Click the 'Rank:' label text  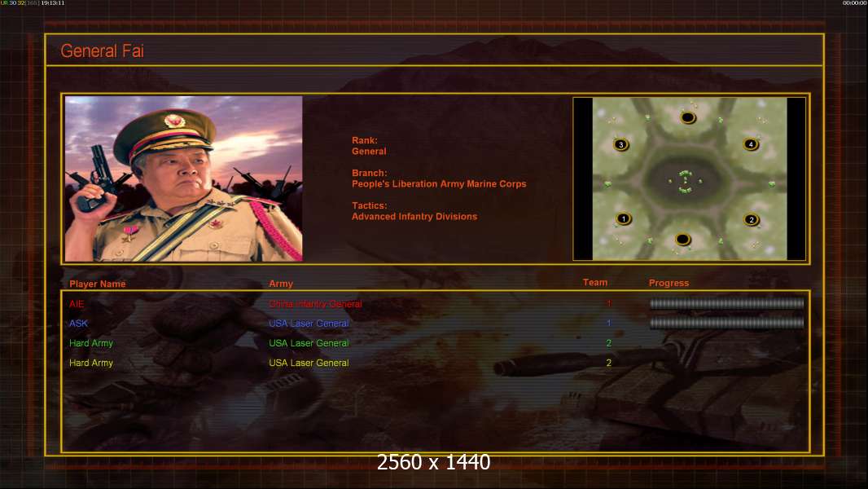click(x=364, y=141)
